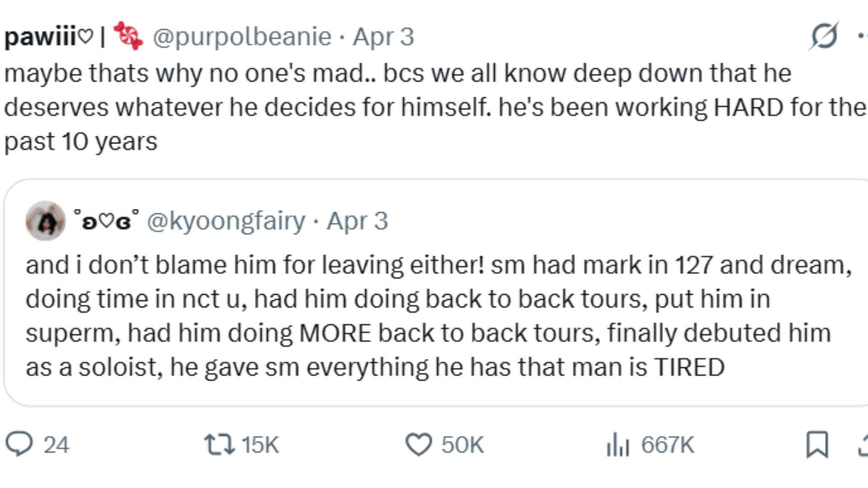Click the share icon at far right

click(863, 444)
